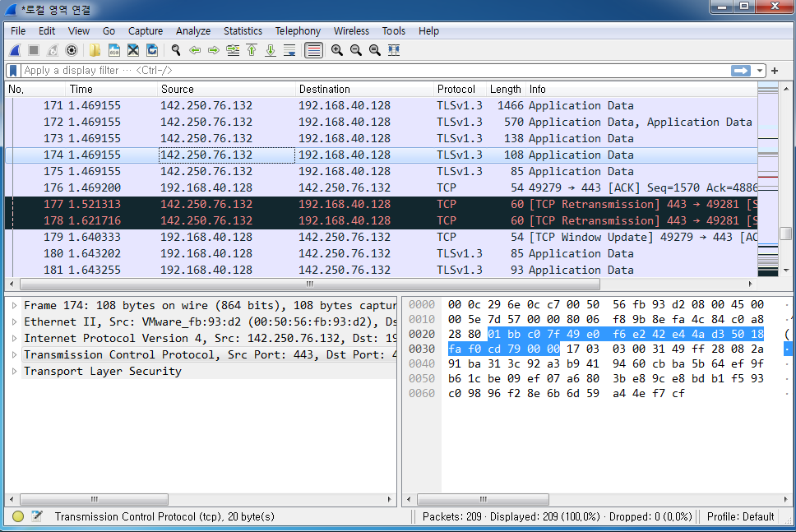Screen dimensions: 796x532
Task: Click expert information yellow circle icon
Action: point(18,516)
